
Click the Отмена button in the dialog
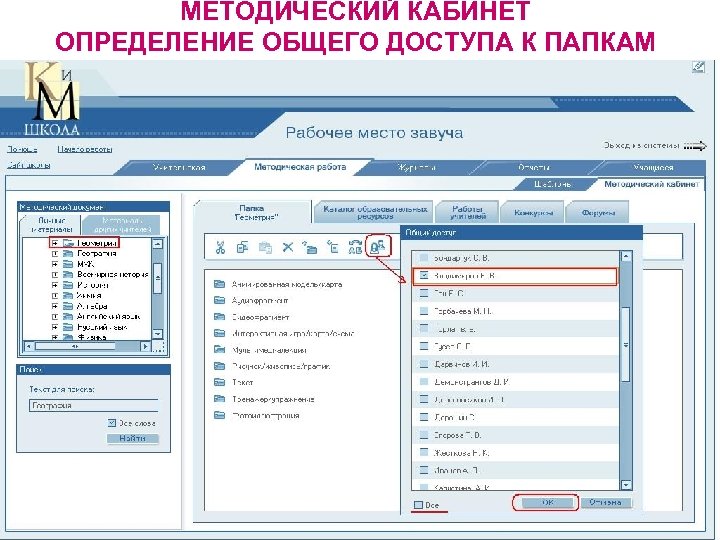[x=606, y=502]
